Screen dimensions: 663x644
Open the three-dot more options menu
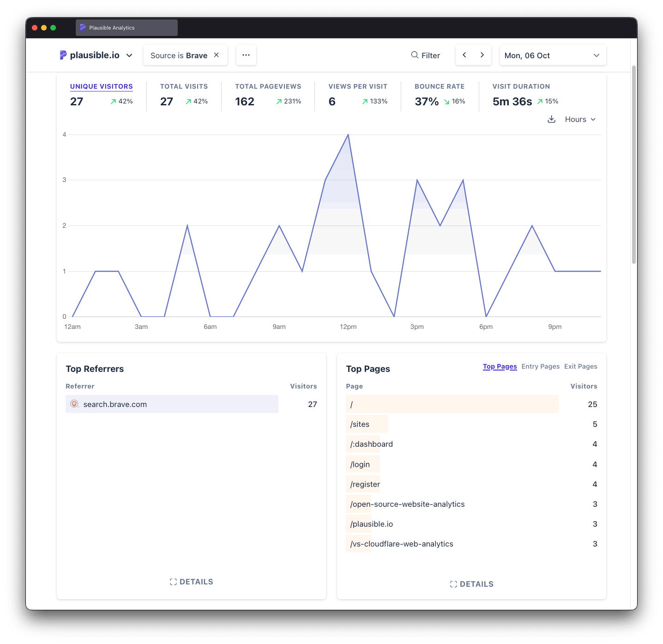point(246,55)
